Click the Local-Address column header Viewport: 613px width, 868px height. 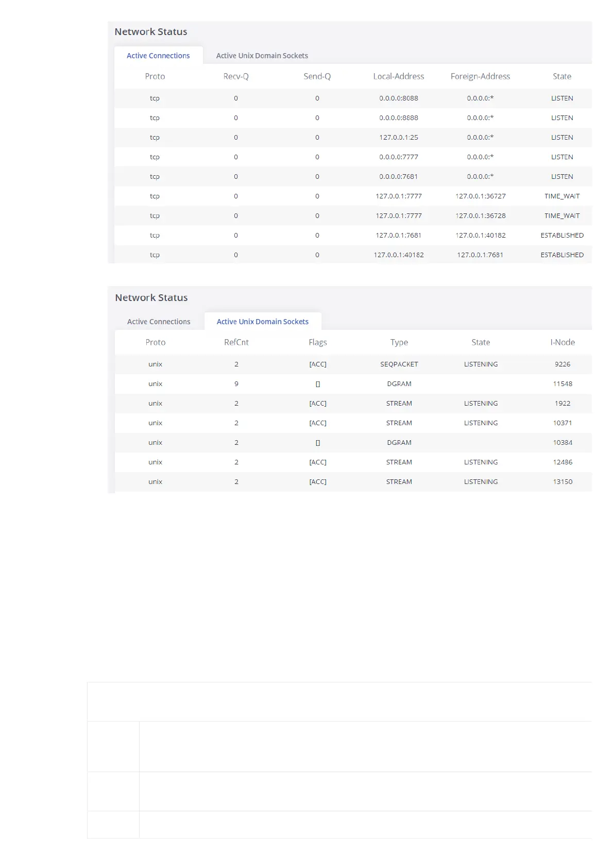click(399, 76)
